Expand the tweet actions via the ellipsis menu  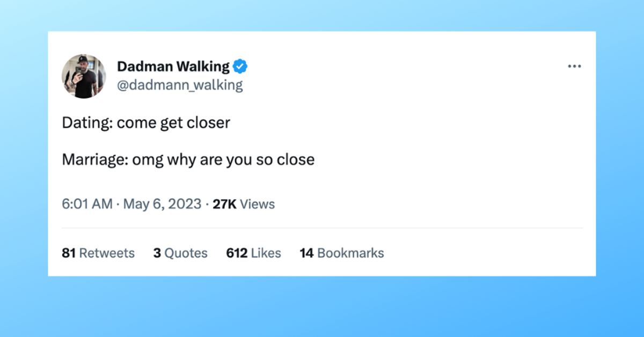point(574,65)
